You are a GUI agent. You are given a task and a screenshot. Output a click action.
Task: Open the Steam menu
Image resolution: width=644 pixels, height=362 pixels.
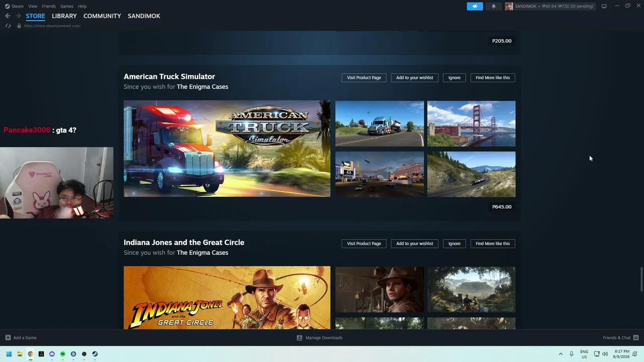(x=18, y=6)
